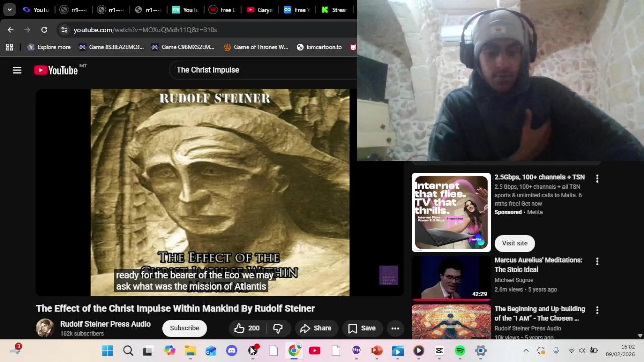
Task: Open the Chrome apps grid shortcut
Action: (x=9, y=47)
